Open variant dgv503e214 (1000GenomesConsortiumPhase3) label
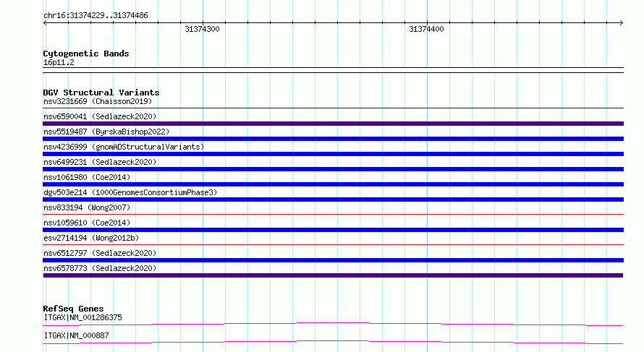644x352 pixels. click(x=130, y=192)
